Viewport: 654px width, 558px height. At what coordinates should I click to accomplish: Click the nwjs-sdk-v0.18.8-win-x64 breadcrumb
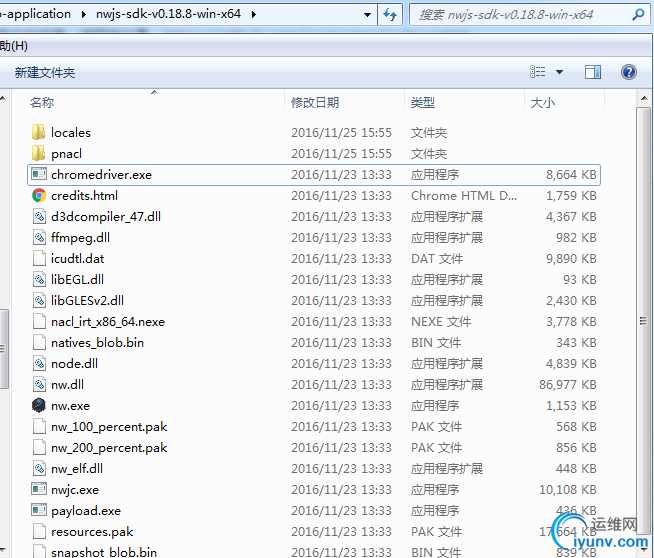[x=168, y=14]
